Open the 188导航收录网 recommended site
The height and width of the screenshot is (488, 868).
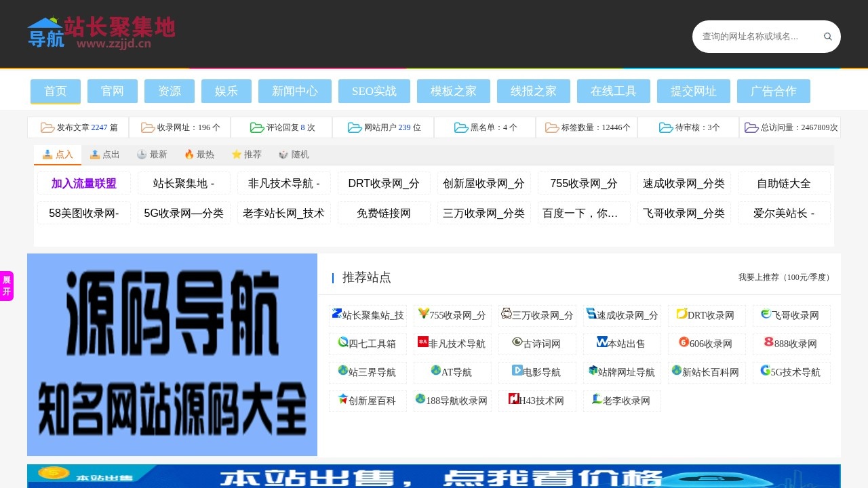pyautogui.click(x=452, y=401)
